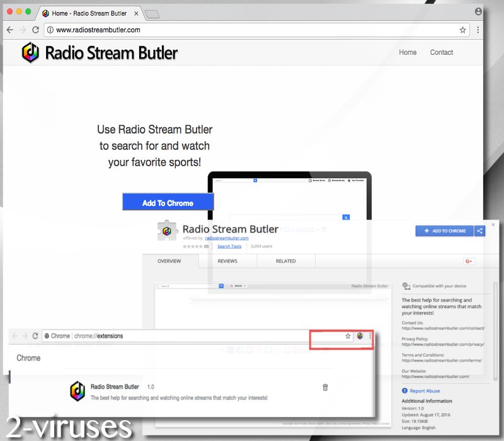This screenshot has width=504, height=441.
Task: Click the Radio Stream Butler header logo
Action: (30, 53)
